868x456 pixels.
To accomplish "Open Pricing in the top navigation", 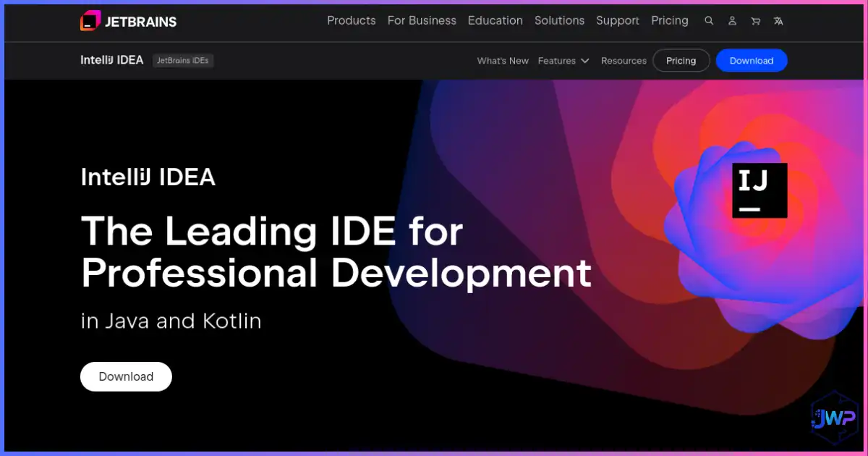I will pyautogui.click(x=670, y=20).
